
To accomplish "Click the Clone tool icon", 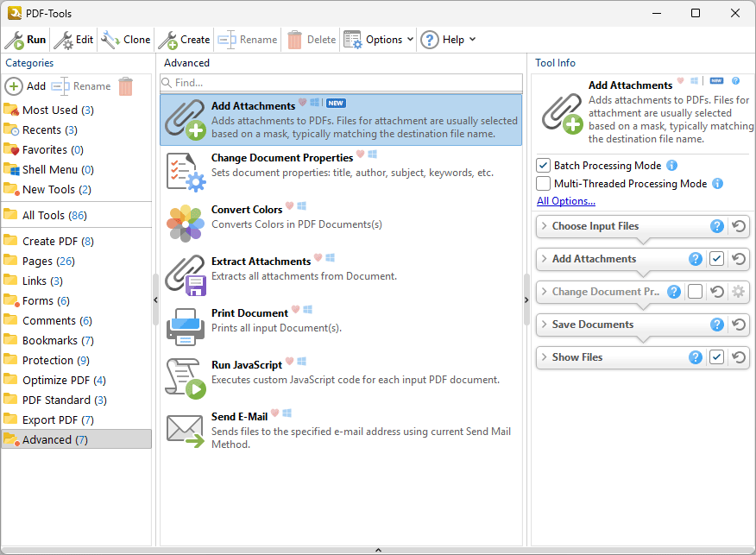I will tap(110, 40).
